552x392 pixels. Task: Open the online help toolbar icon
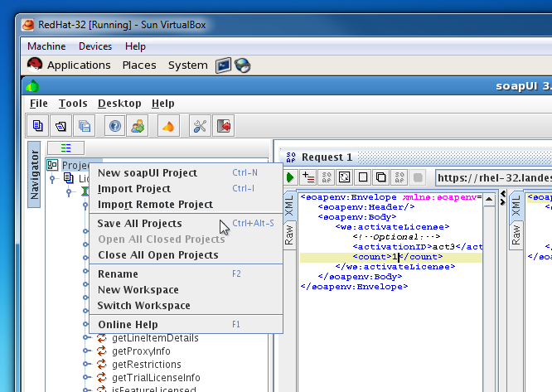pyautogui.click(x=114, y=126)
